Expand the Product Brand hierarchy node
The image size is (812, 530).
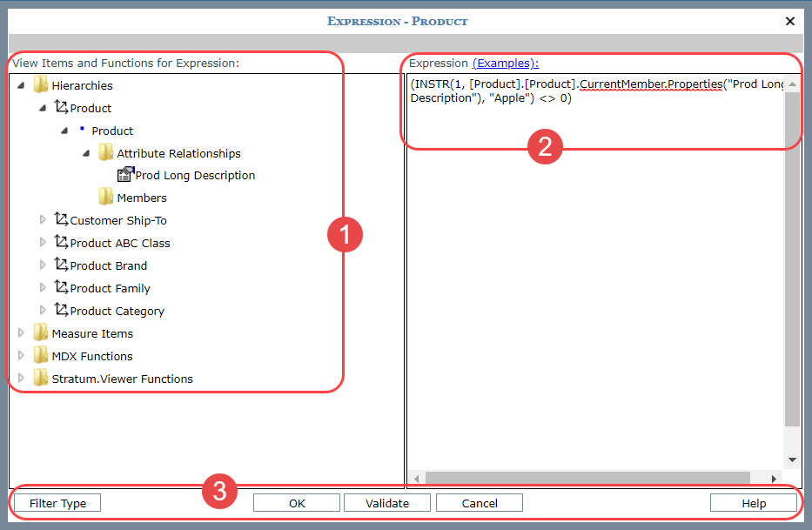point(43,265)
